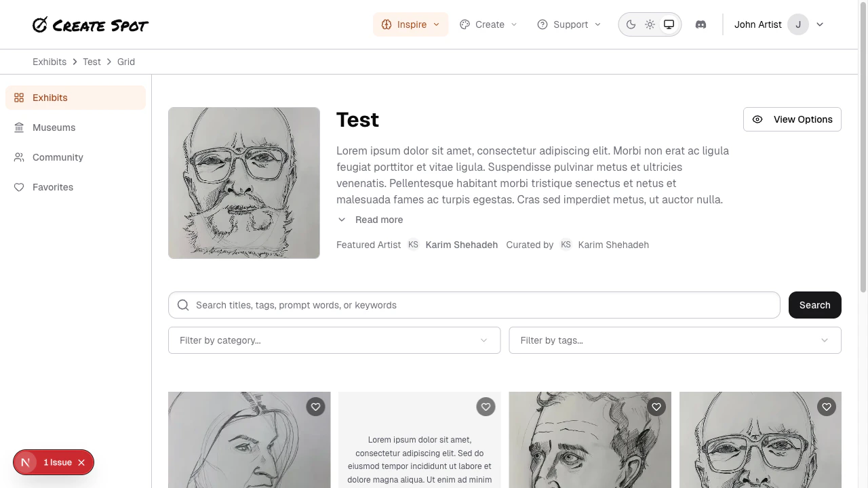Open the Filter by category dropdown

click(x=334, y=340)
